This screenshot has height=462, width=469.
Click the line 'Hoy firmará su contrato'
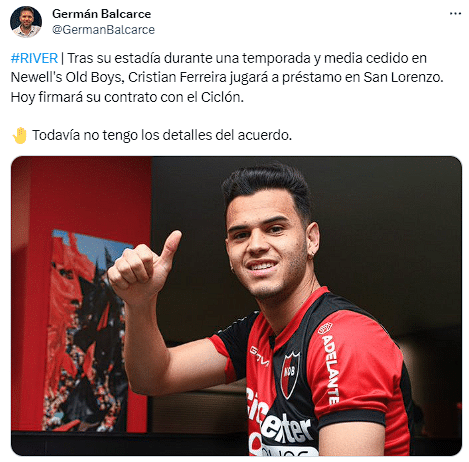tap(127, 97)
